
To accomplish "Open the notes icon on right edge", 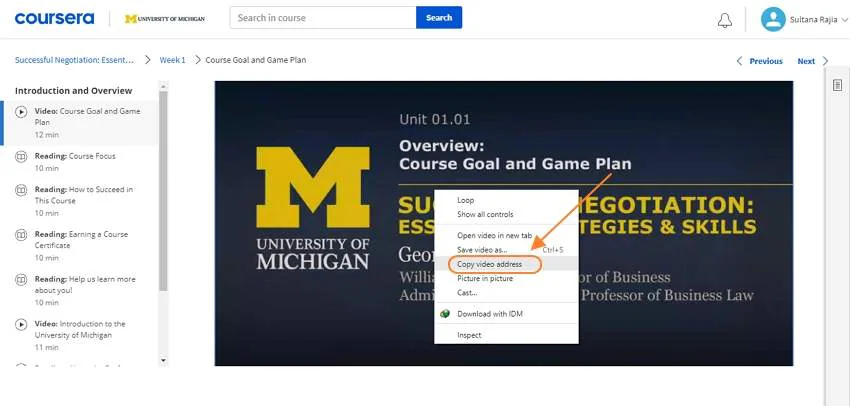I will pos(838,85).
